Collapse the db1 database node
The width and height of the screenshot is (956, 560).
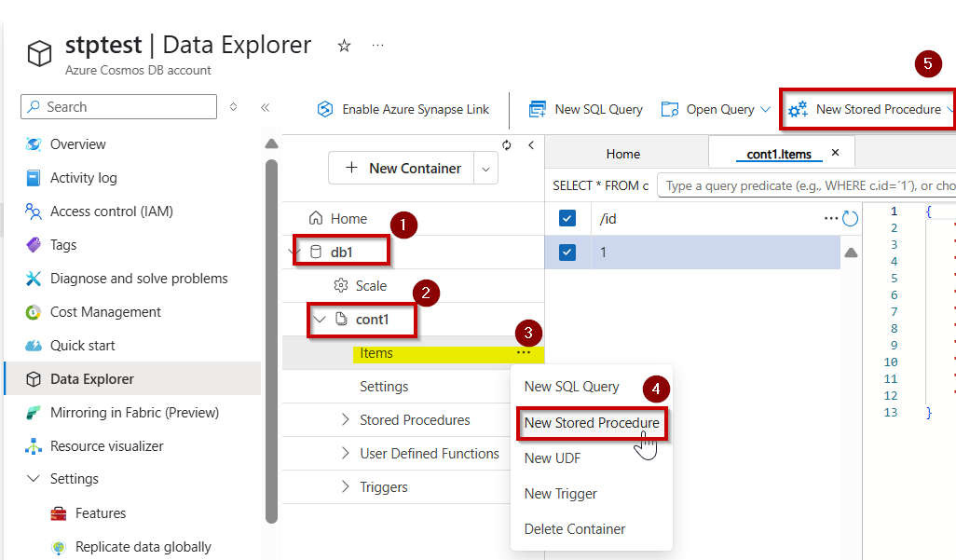[294, 252]
